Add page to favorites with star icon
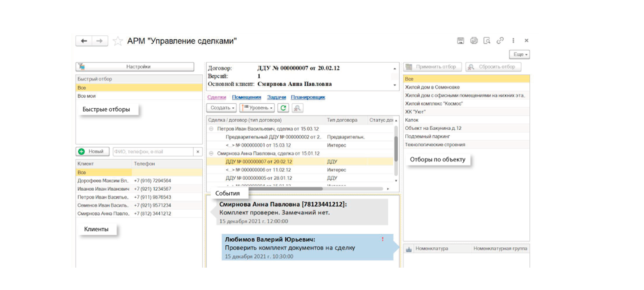 [117, 41]
